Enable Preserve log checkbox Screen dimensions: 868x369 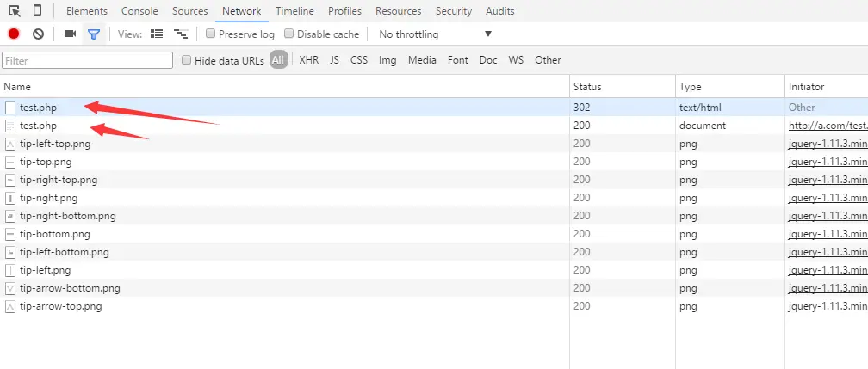[210, 34]
